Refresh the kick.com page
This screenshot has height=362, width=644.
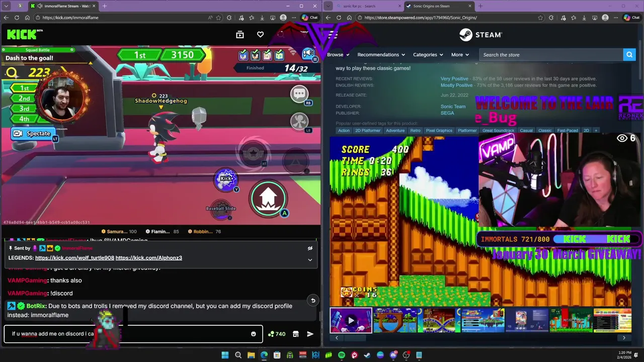17,18
